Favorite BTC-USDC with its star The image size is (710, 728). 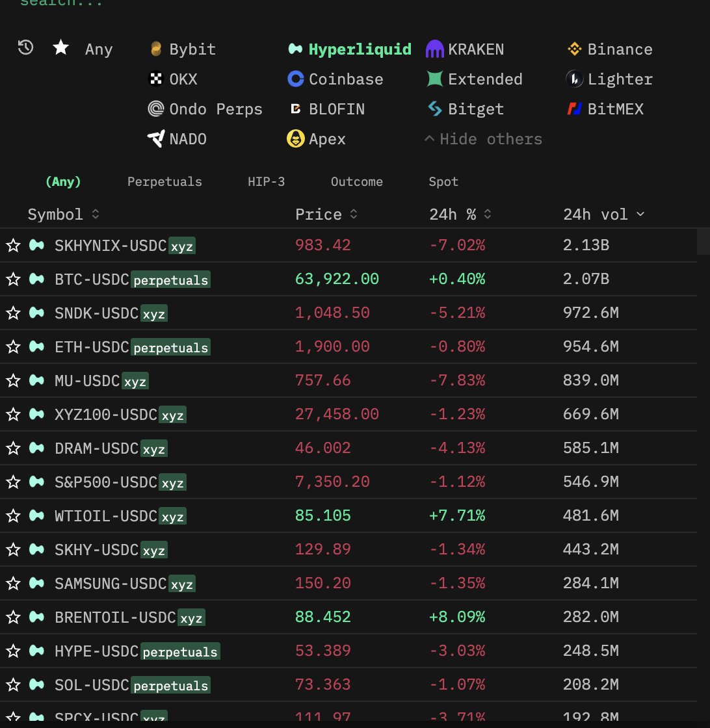(x=13, y=279)
